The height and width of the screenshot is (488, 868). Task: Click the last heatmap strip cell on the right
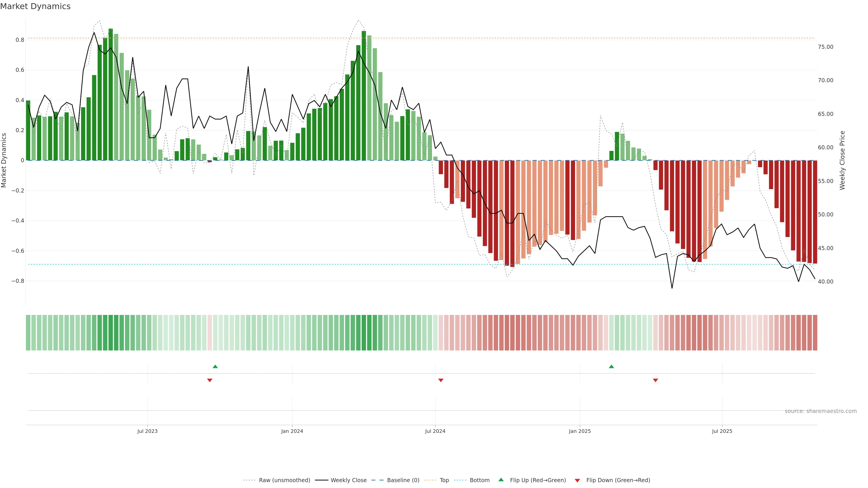815,332
